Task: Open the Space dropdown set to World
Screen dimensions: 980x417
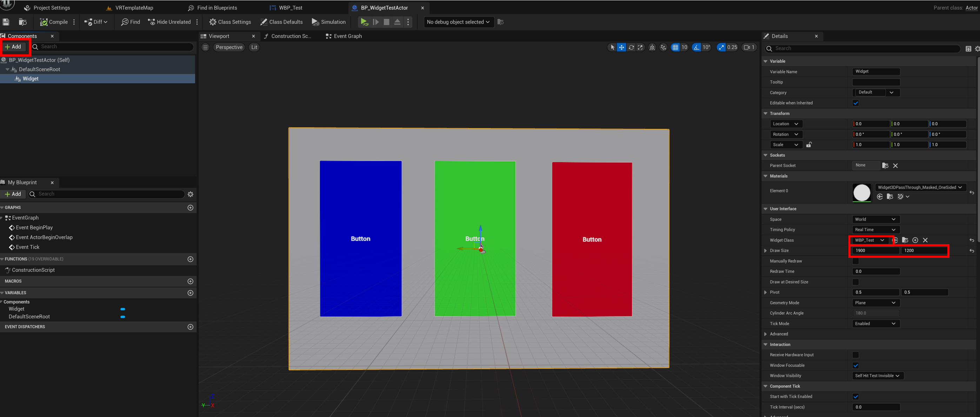Action: point(875,219)
